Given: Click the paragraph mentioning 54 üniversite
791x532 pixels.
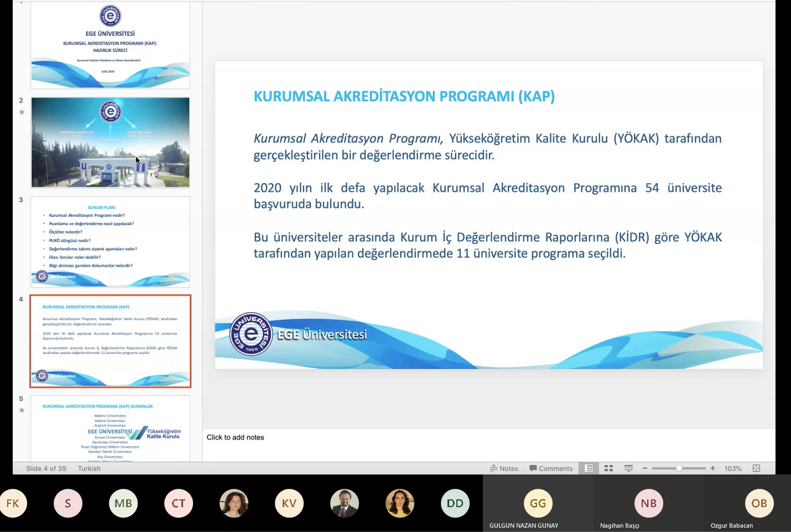Looking at the screenshot, I should [487, 196].
